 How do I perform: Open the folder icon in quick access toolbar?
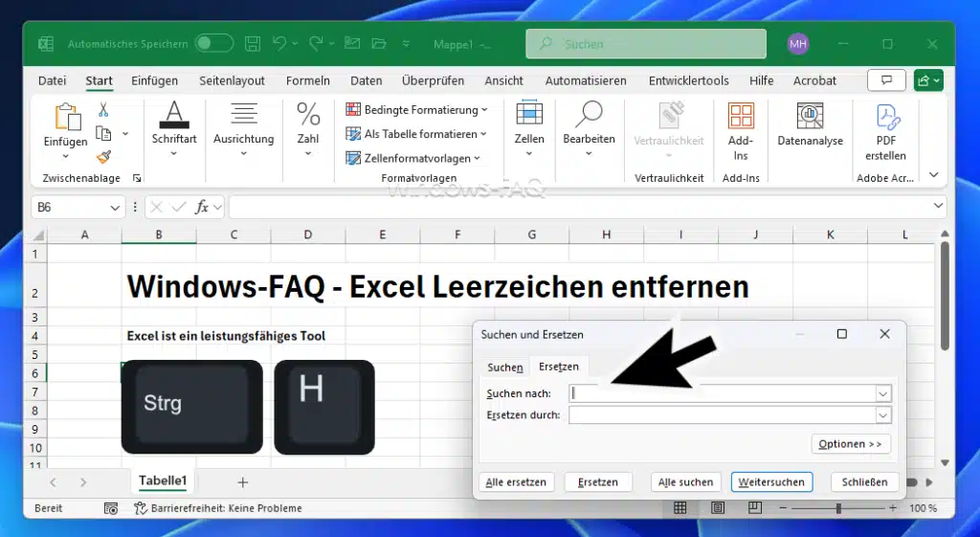click(379, 44)
